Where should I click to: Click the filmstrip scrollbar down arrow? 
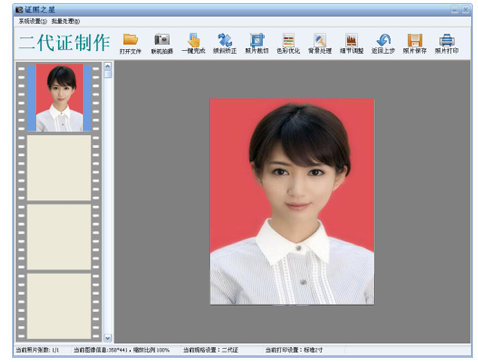(x=108, y=338)
